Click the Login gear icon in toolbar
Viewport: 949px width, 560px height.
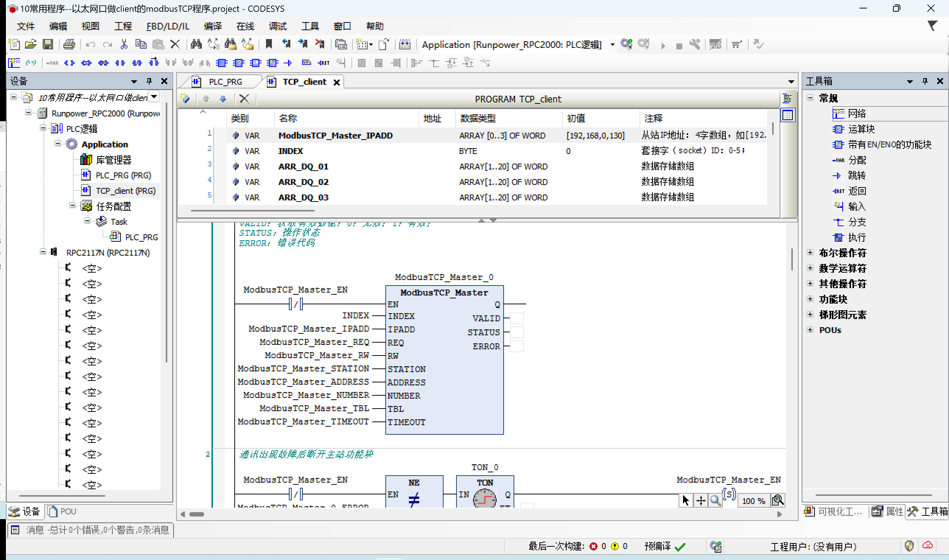click(x=626, y=45)
